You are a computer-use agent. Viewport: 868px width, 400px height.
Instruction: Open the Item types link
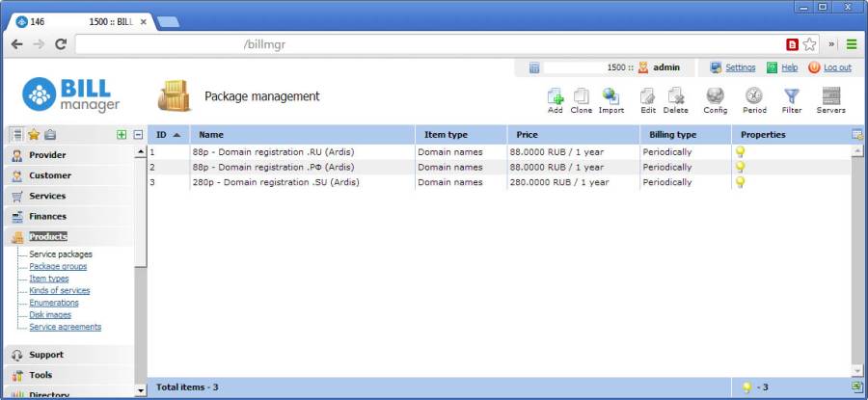point(49,279)
